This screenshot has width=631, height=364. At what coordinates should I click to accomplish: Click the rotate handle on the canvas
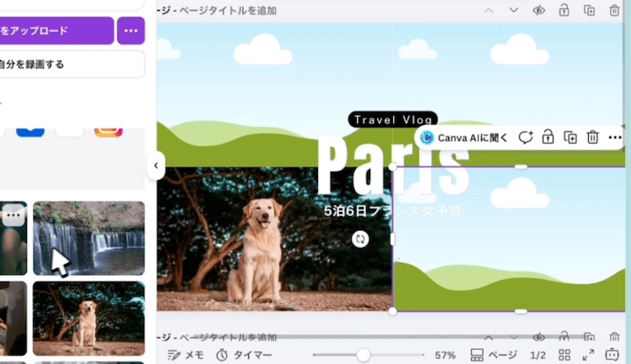(x=360, y=240)
